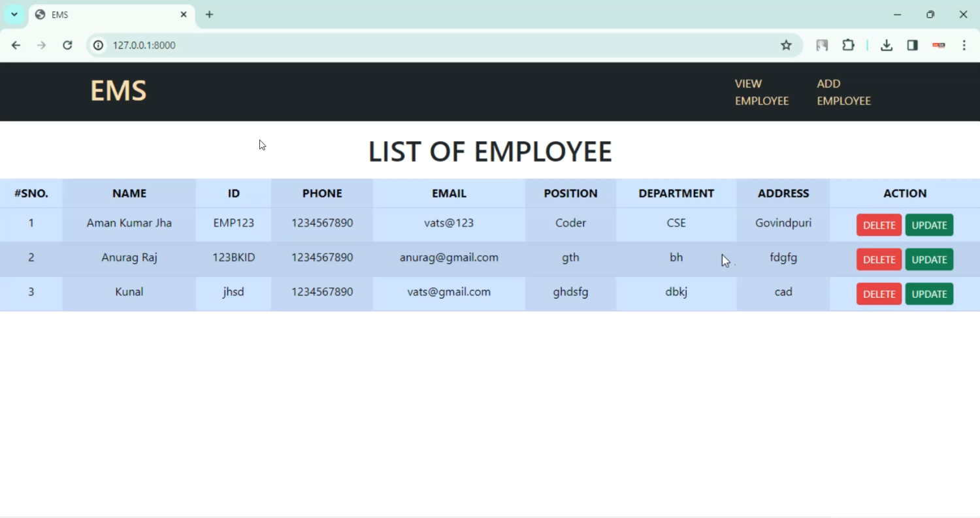Close the EMS browser tab

coord(184,14)
